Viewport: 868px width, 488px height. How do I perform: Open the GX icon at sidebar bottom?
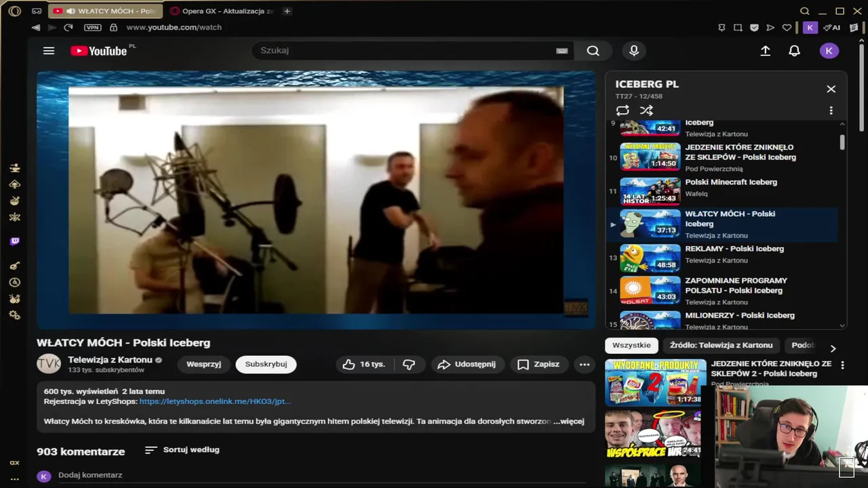pos(15,463)
